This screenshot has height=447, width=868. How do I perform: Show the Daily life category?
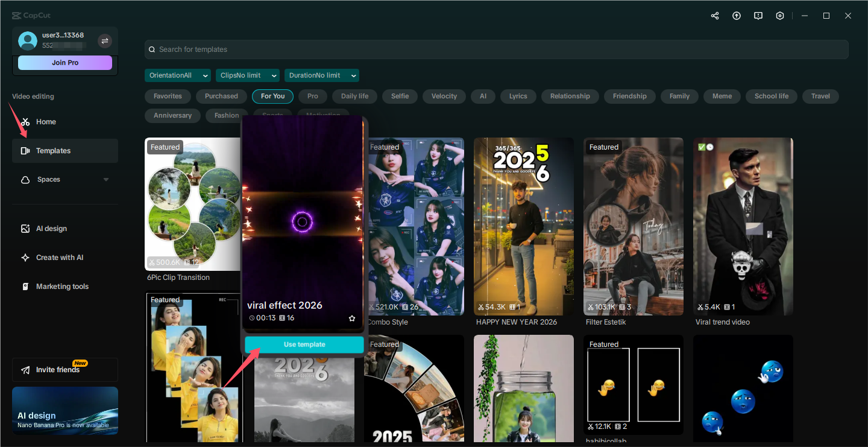tap(355, 96)
